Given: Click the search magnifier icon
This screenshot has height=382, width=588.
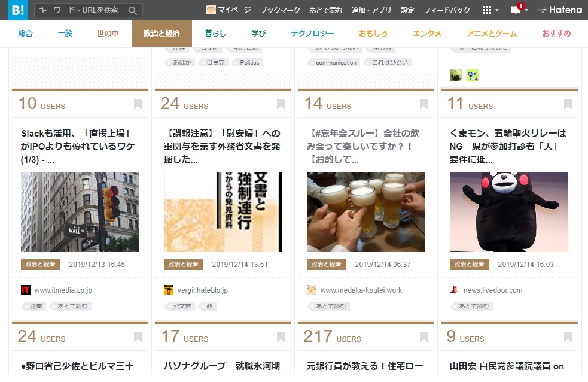Looking at the screenshot, I should (132, 11).
